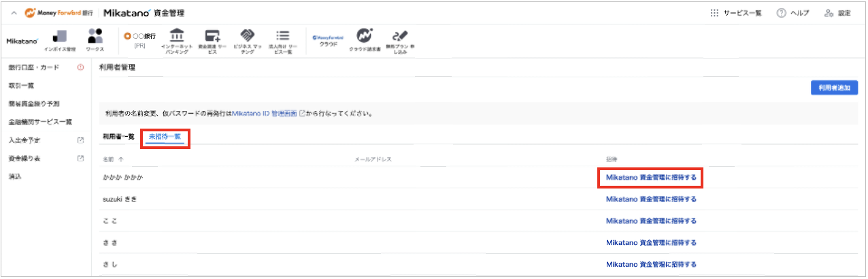This screenshot has height=279, width=868.
Task: Open 入出金予定 in the sidebar
Action: [24, 140]
